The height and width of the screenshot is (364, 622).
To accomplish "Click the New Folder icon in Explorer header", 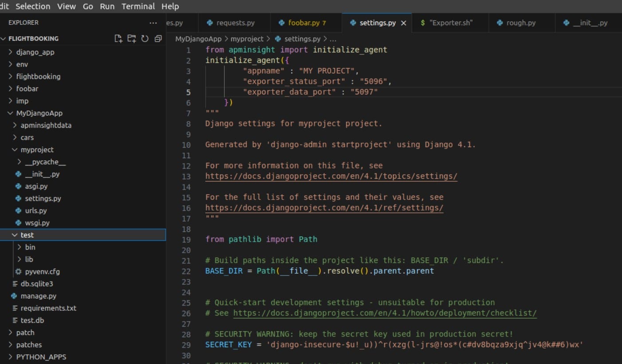I will (132, 39).
